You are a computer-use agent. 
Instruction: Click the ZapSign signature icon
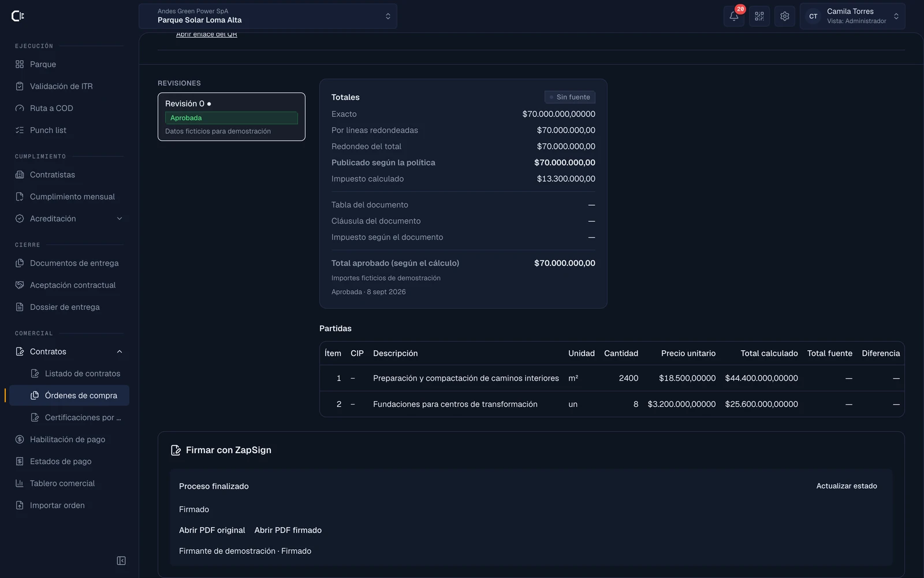point(176,450)
